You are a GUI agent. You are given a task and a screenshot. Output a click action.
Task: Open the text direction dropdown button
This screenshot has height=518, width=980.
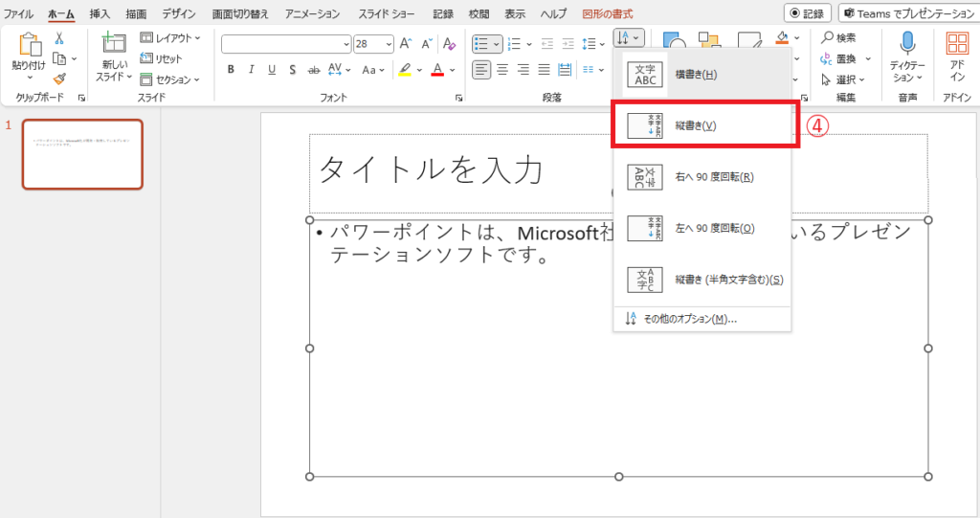click(x=628, y=38)
